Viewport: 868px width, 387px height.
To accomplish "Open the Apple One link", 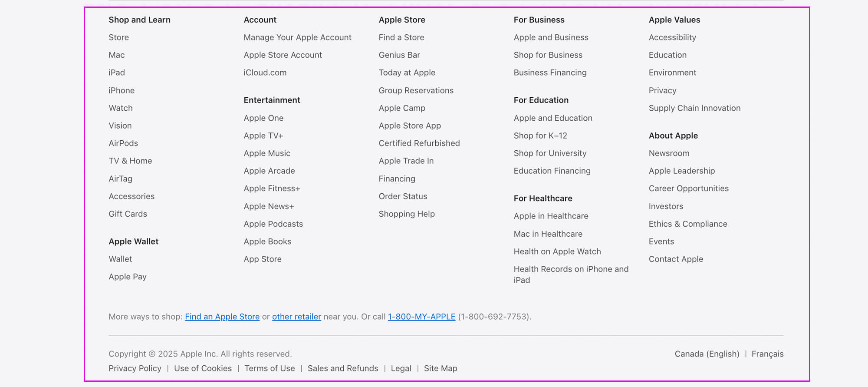I will [263, 118].
